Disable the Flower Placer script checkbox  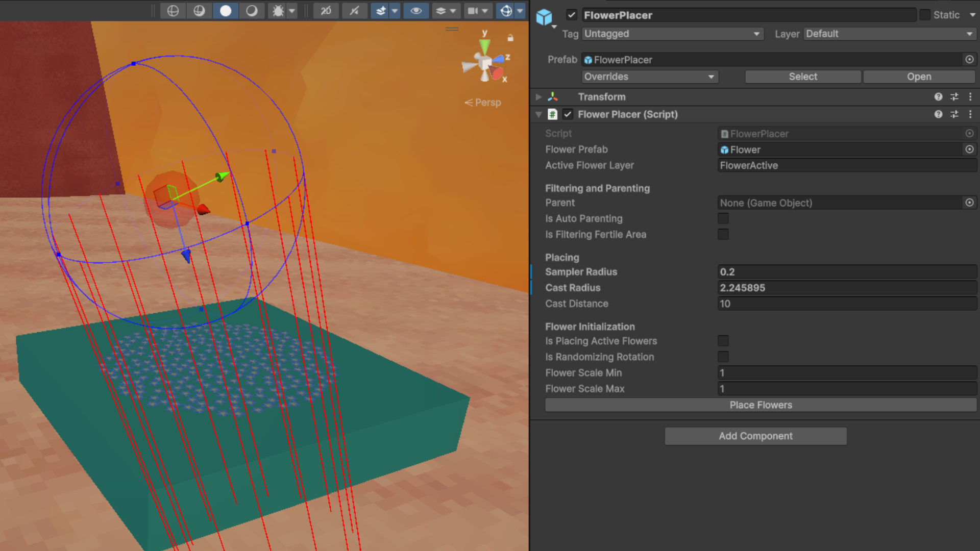[x=568, y=114]
